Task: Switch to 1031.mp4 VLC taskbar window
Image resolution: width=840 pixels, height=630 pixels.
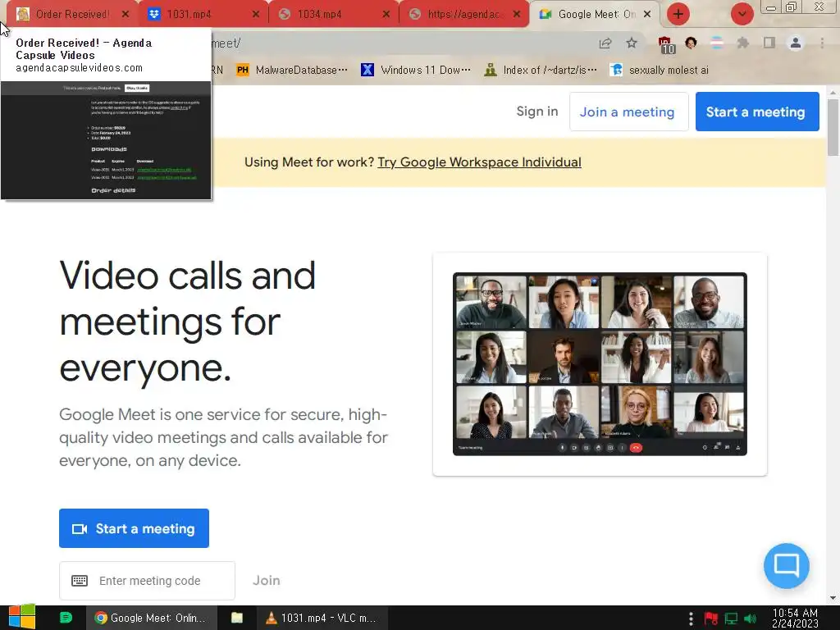Action: (322, 618)
